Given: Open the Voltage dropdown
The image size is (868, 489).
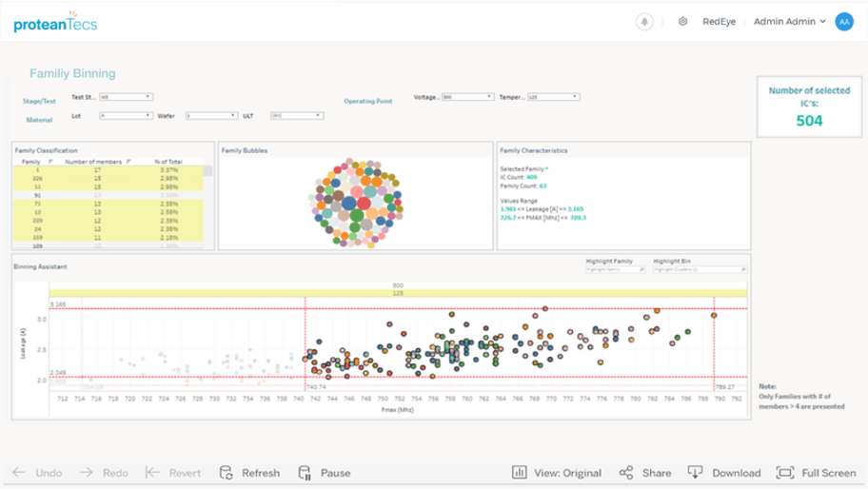Looking at the screenshot, I should (x=467, y=97).
